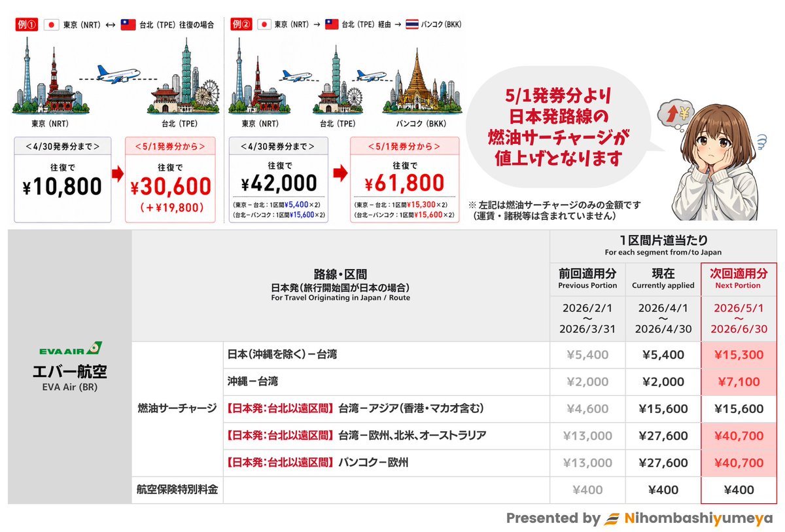Viewport: 785px width, 532px height.
Task: Click the airplane in example ①
Action: coord(119,73)
